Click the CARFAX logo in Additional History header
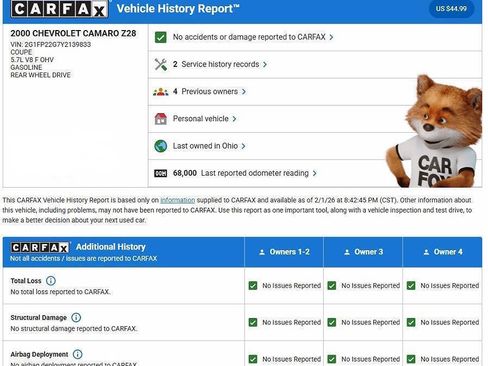This screenshot has height=366, width=488. click(40, 248)
